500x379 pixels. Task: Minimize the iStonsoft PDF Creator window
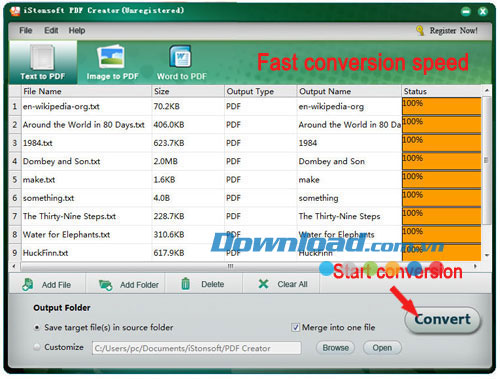pos(466,12)
